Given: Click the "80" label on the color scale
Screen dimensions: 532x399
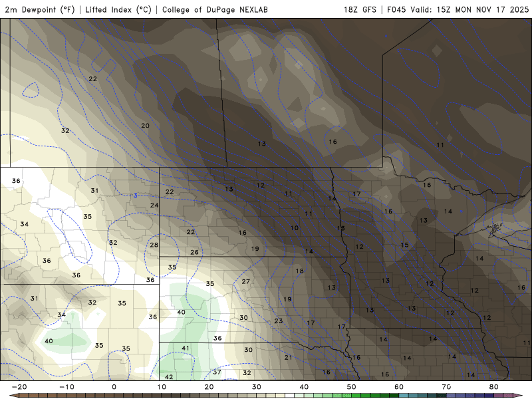Looking at the screenshot, I should pos(493,387).
